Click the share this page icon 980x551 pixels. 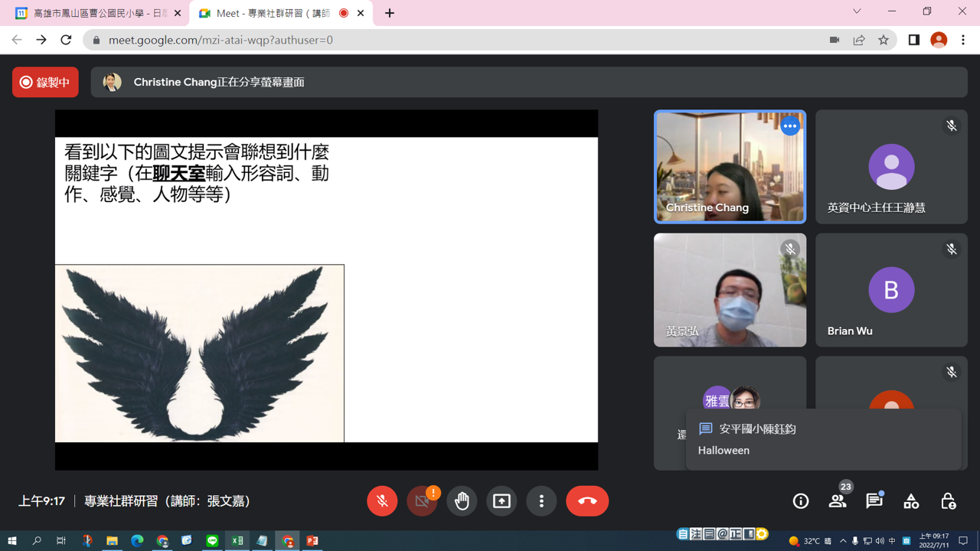[x=859, y=40]
